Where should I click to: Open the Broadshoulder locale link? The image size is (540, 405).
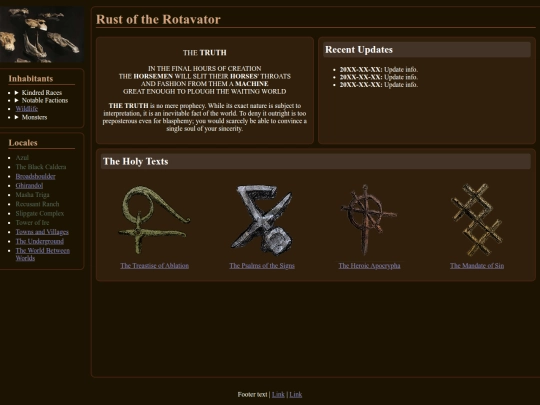pos(35,176)
